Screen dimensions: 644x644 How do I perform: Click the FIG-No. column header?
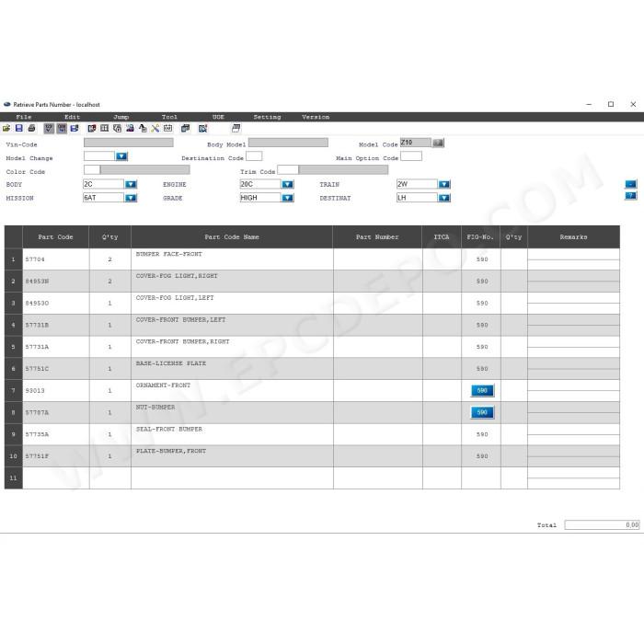click(x=480, y=237)
